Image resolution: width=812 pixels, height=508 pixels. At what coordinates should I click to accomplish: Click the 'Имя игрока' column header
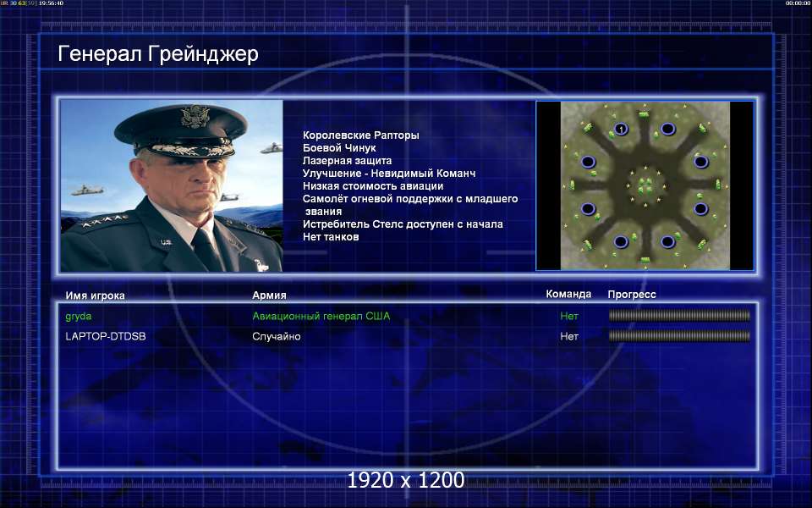tap(96, 295)
